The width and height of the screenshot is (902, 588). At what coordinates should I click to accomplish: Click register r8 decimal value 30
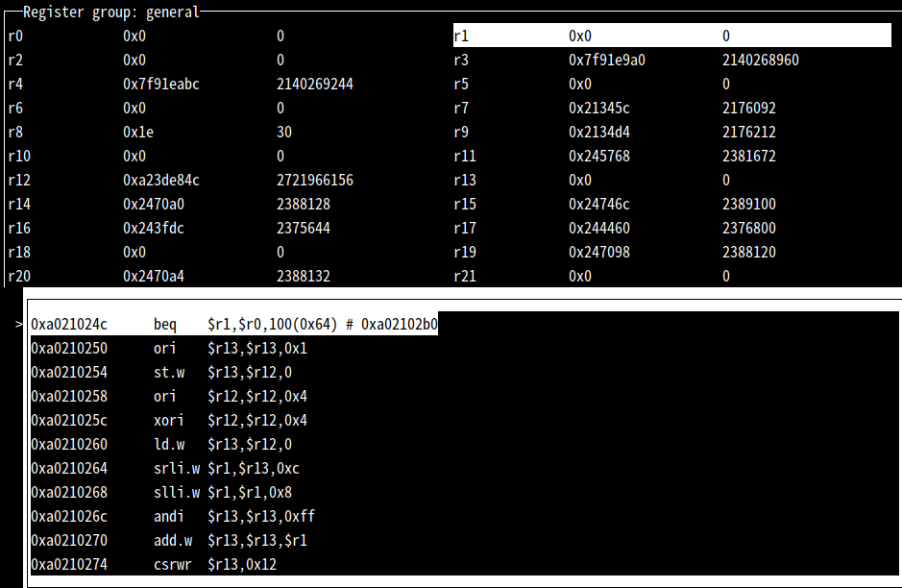pyautogui.click(x=284, y=133)
